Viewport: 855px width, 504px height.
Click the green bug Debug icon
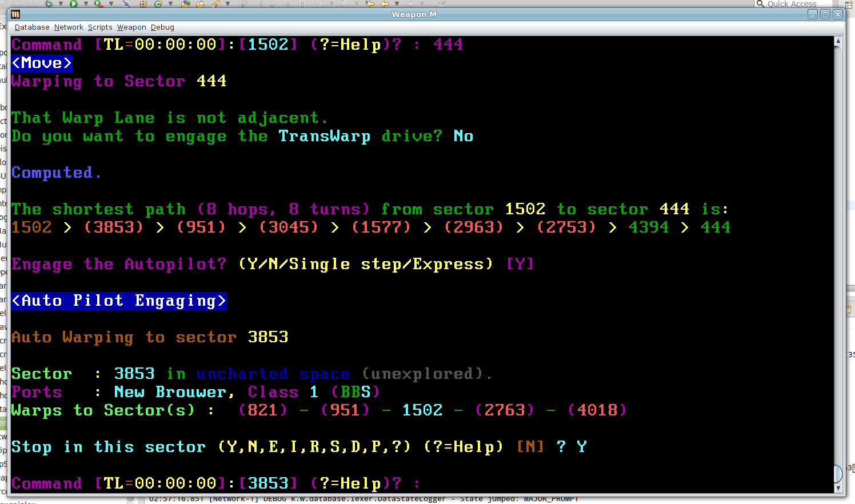coord(49,3)
